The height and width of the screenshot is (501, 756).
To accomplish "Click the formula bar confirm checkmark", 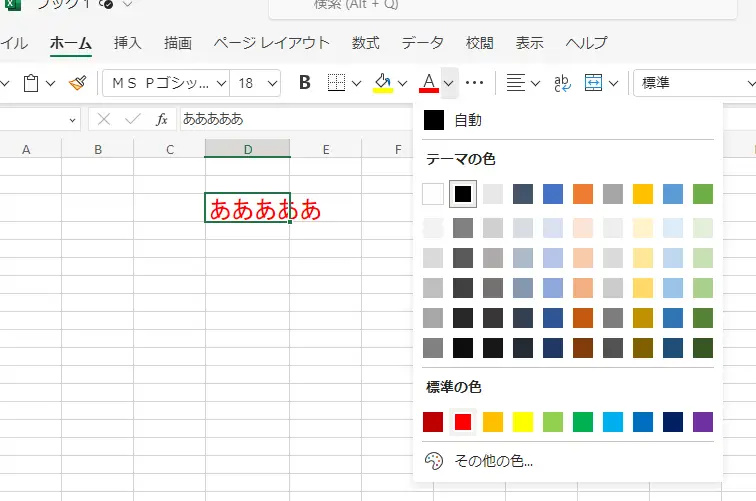I will [x=133, y=119].
